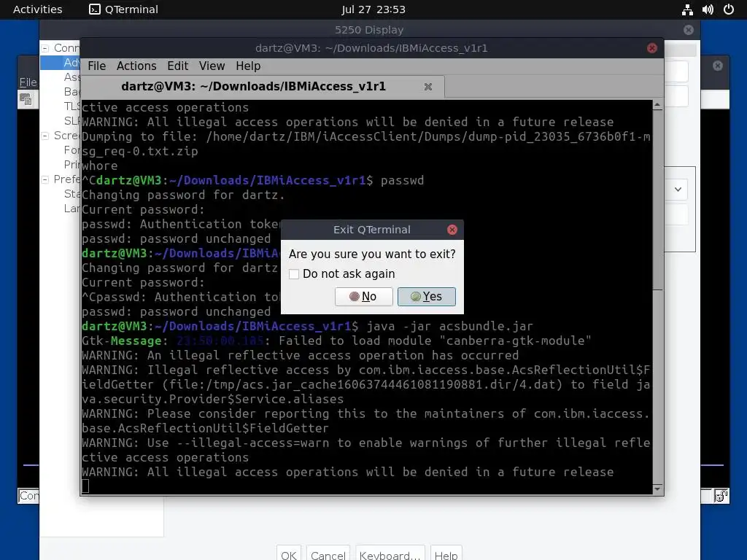Image resolution: width=747 pixels, height=560 pixels.
Task: Confirm exit with the Yes button
Action: (x=426, y=296)
